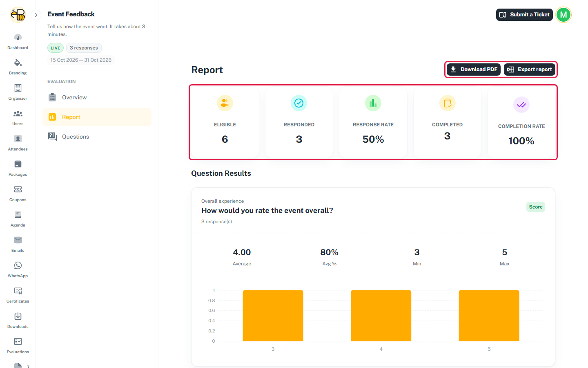Screen dimensions: 588x368
Task: Open the Emails envelope icon
Action: point(18,240)
